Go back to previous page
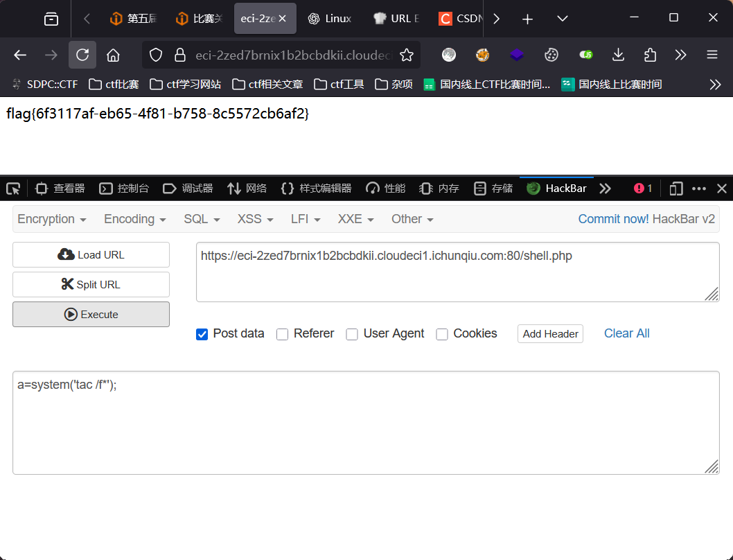The height and width of the screenshot is (560, 733). (x=20, y=55)
